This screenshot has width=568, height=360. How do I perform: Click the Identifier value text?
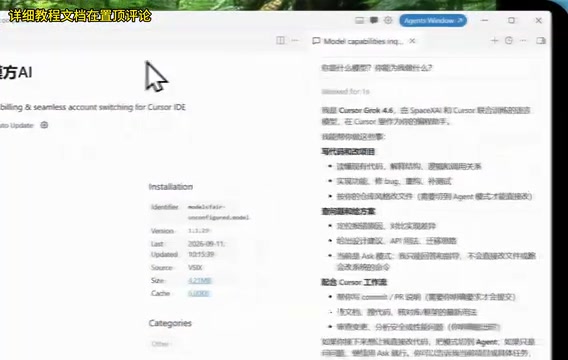coord(218,212)
